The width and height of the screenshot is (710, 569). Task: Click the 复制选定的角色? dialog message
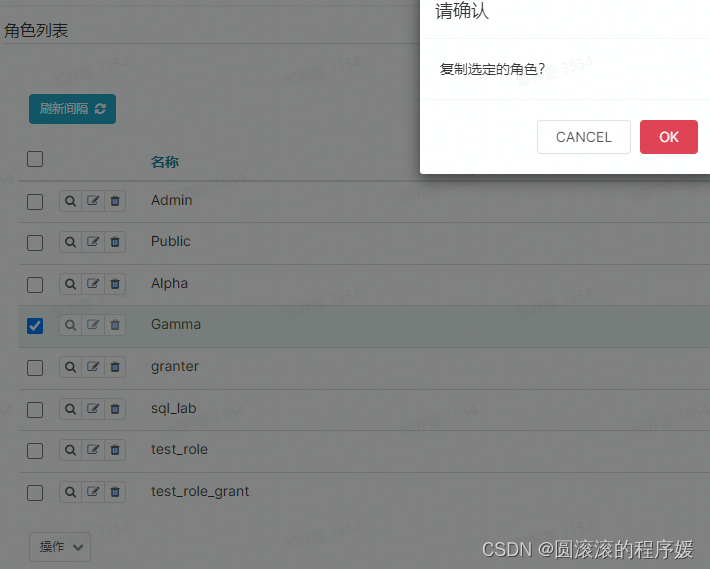click(x=492, y=69)
